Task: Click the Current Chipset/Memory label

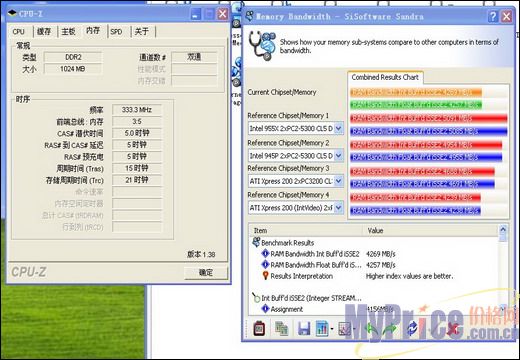Action: point(282,92)
